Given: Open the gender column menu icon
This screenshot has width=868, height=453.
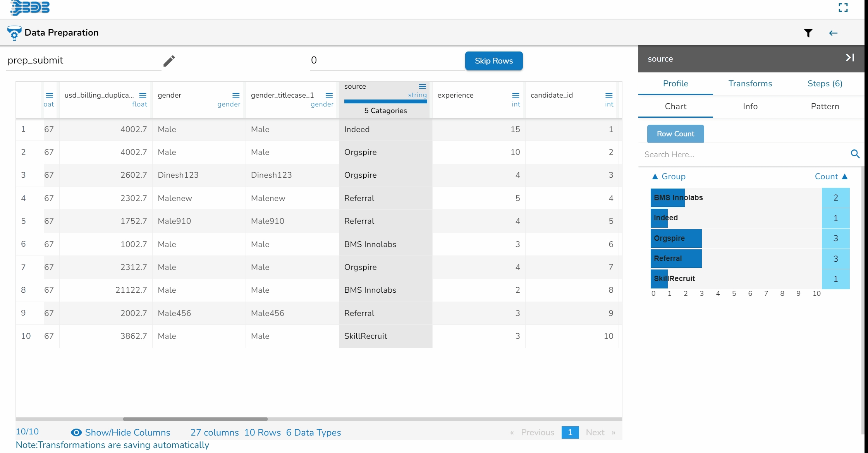Looking at the screenshot, I should pyautogui.click(x=236, y=95).
